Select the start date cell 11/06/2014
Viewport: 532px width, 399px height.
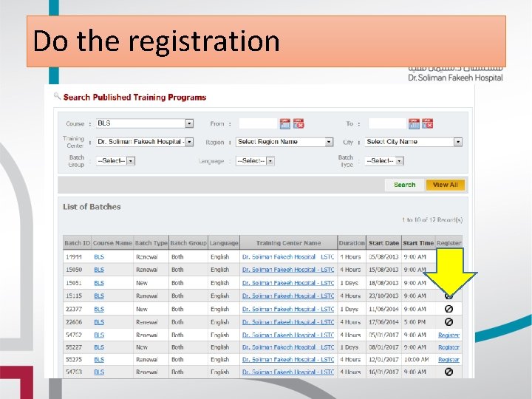click(383, 309)
